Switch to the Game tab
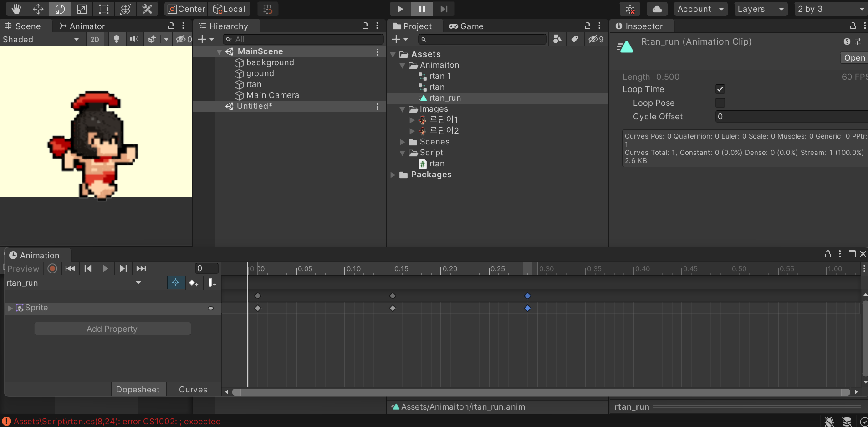This screenshot has height=427, width=868. 466,26
